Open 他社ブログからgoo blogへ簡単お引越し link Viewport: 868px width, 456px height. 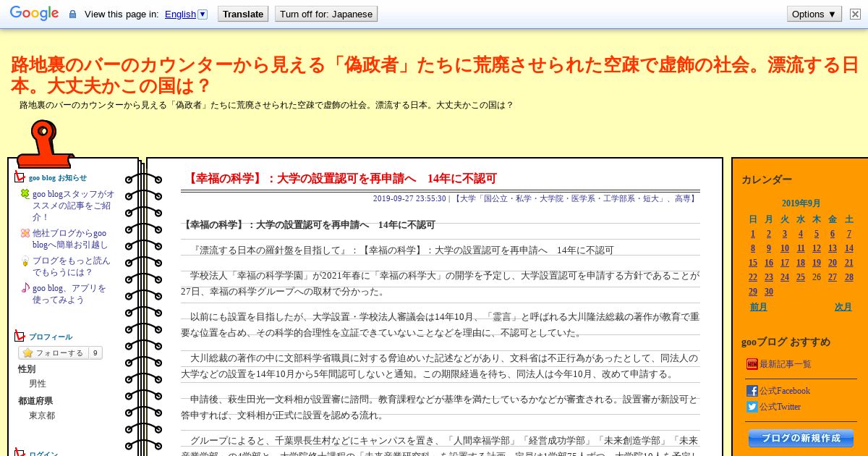pyautogui.click(x=70, y=239)
